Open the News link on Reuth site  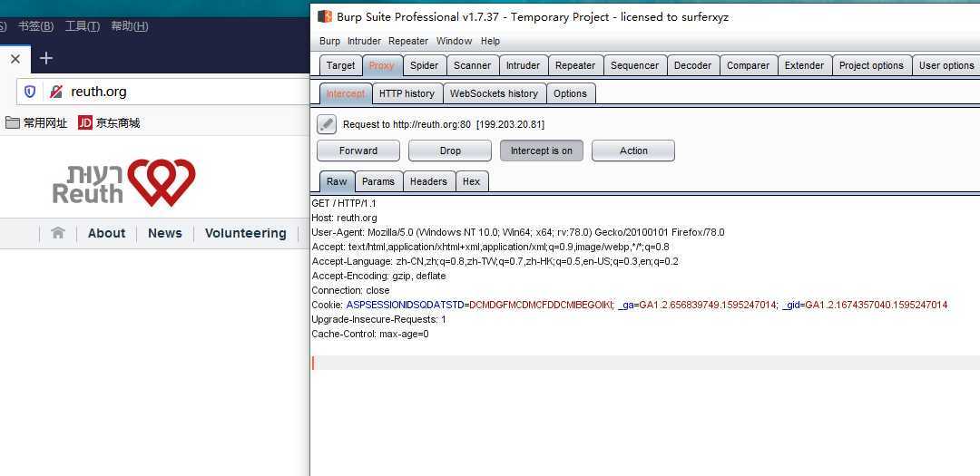[x=165, y=233]
